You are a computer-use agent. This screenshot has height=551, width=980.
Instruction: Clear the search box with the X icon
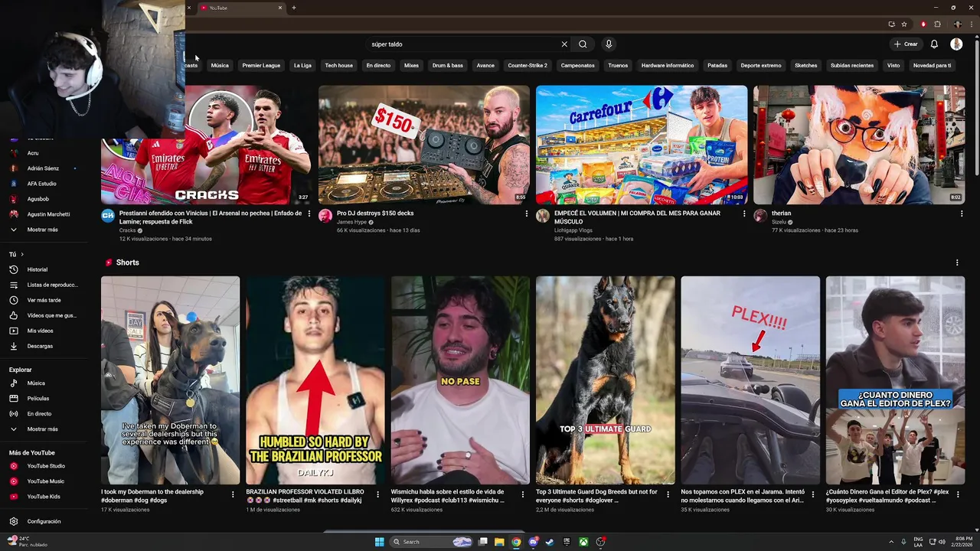(x=564, y=44)
